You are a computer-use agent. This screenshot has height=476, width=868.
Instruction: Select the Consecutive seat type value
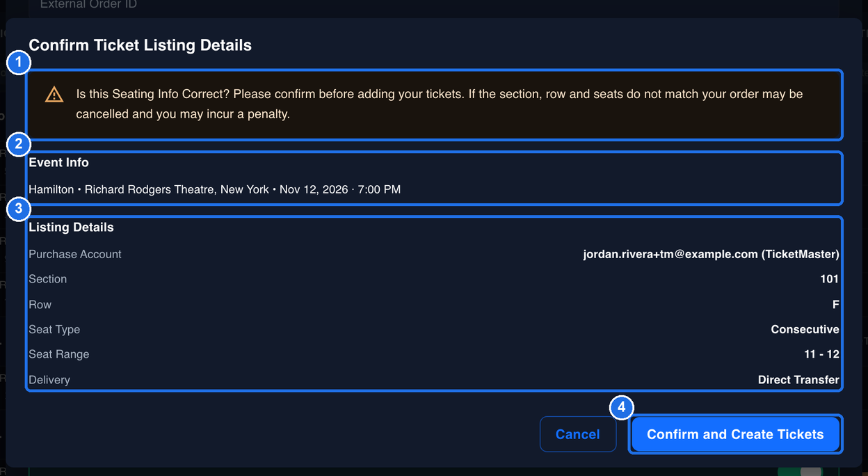click(805, 329)
